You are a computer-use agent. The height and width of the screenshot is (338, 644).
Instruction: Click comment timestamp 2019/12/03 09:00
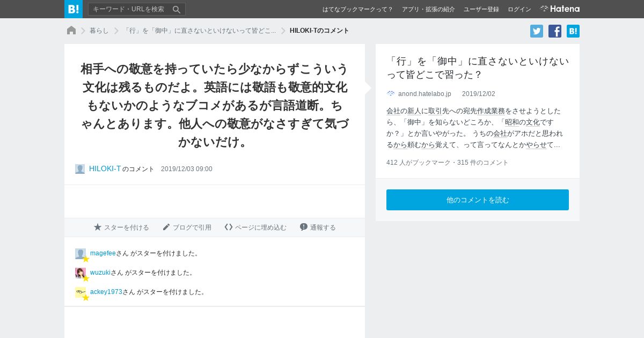[x=187, y=169]
